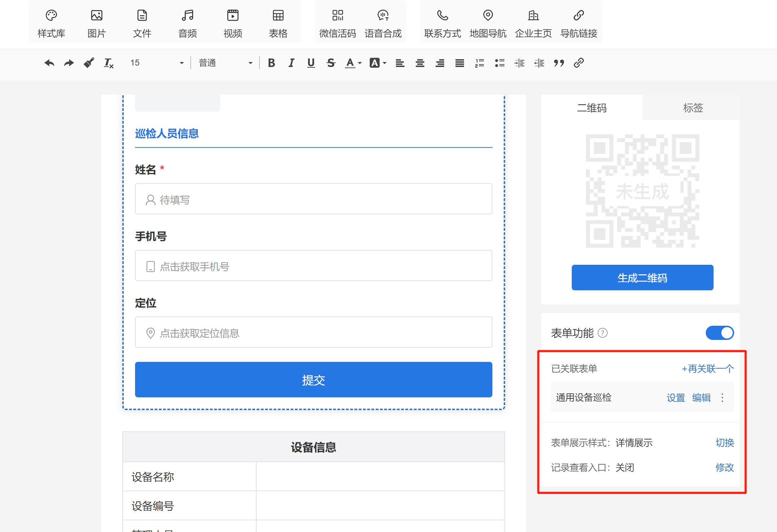Switch to the 标签 tab

(693, 108)
